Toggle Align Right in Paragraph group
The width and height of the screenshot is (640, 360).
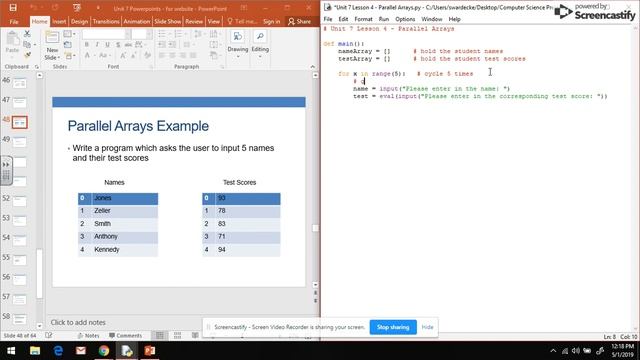(x=183, y=55)
